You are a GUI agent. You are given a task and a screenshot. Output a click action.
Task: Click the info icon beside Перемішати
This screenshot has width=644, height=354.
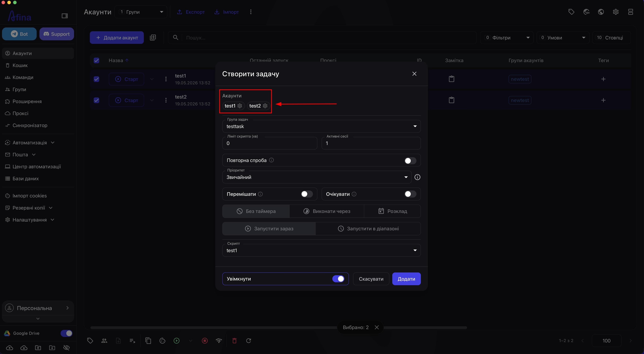[260, 194]
